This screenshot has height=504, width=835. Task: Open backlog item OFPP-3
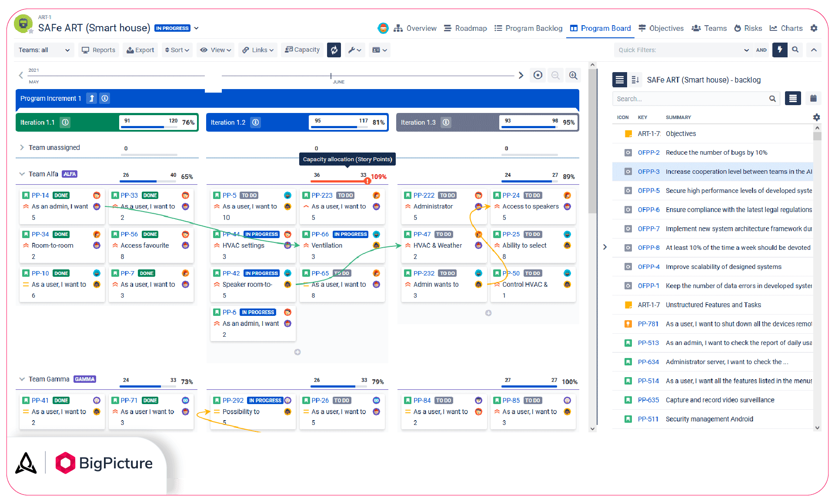coord(712,172)
